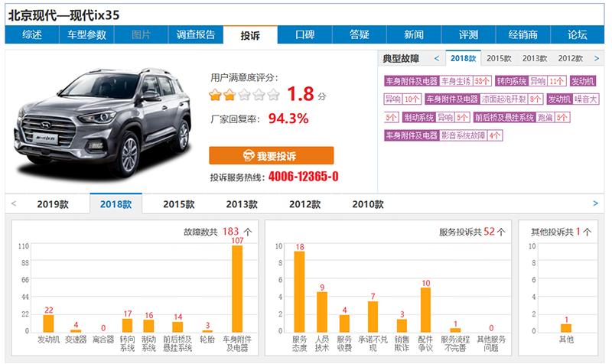Click the 承诺不兑现 bar showing 7
The height and width of the screenshot is (364, 612).
coord(373,317)
